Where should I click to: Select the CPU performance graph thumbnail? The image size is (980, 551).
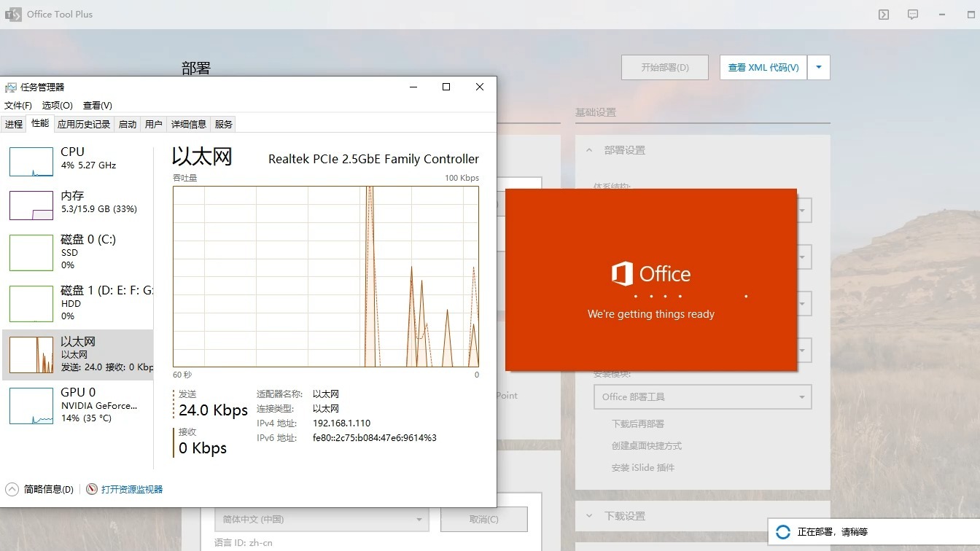[x=31, y=162]
